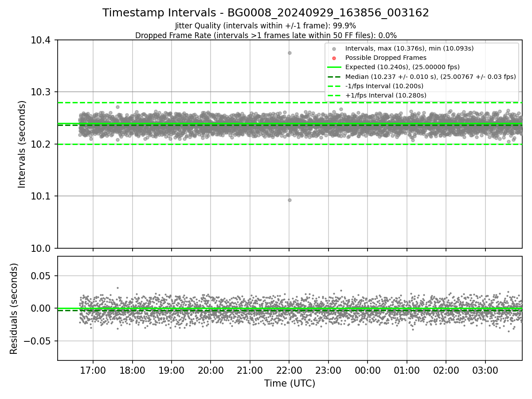Click the outlier data point near 10.093s at 22:00

coord(289,200)
